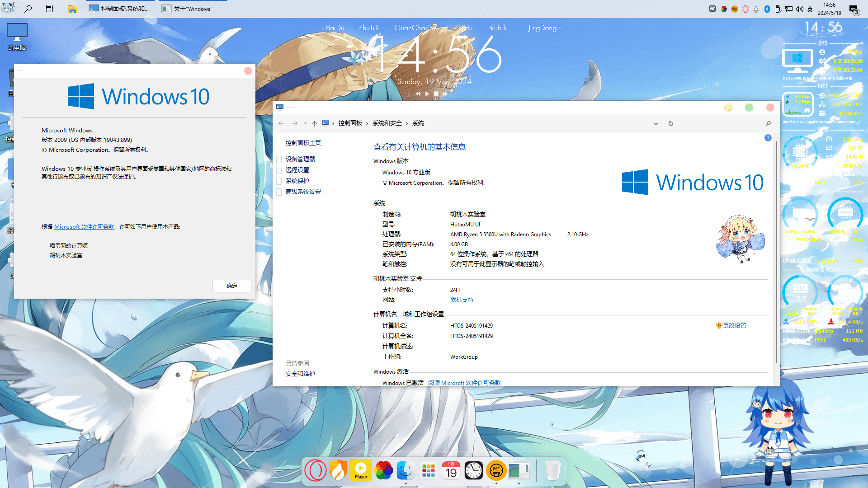Expand the address bar history dropdown
This screenshot has width=868, height=488.
656,123
